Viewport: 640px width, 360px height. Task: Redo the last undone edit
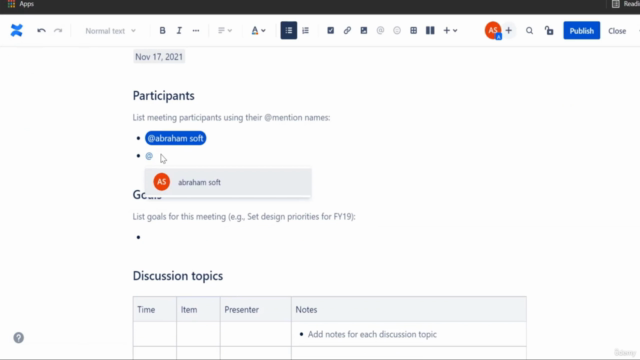(x=58, y=31)
